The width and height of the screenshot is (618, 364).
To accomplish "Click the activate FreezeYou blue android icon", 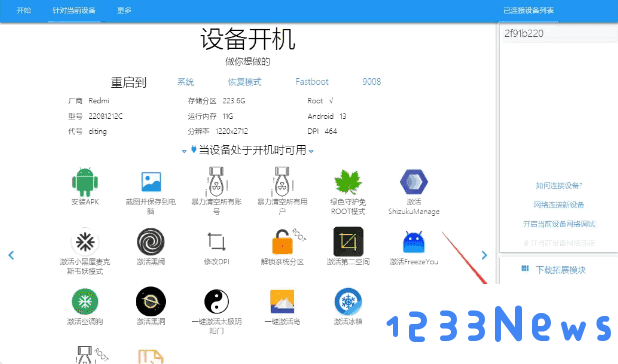I will pyautogui.click(x=414, y=242).
